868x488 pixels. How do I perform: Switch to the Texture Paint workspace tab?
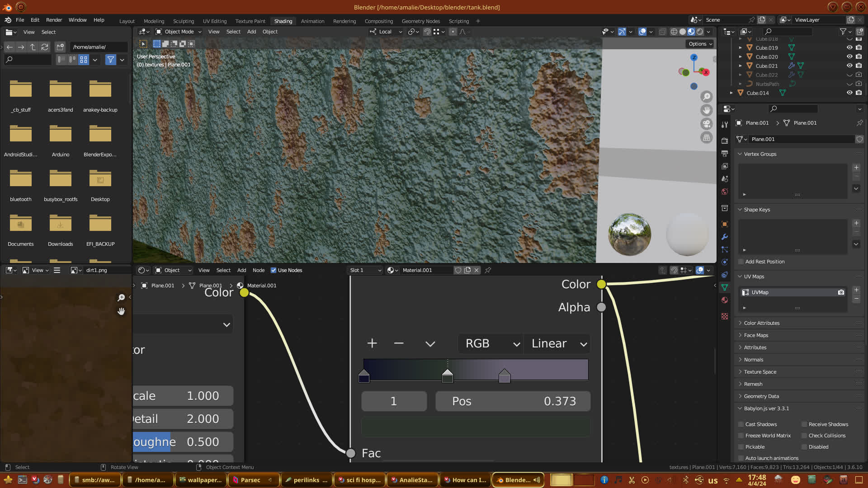[250, 21]
